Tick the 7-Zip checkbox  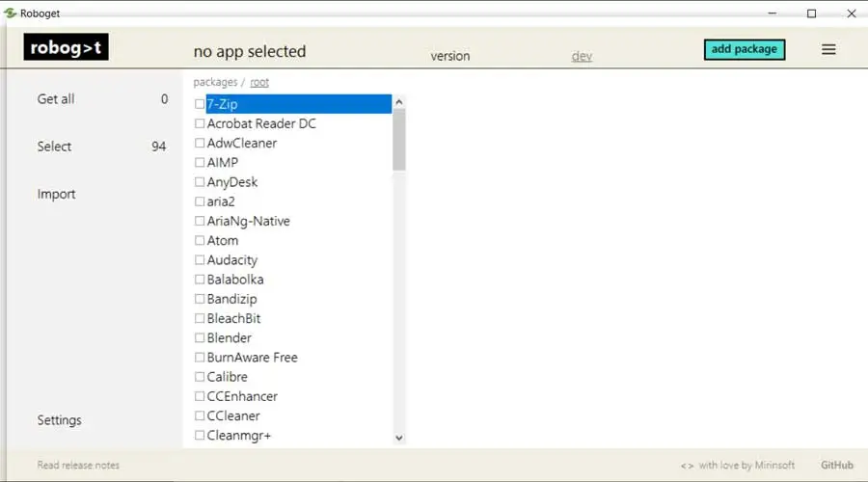coord(200,104)
